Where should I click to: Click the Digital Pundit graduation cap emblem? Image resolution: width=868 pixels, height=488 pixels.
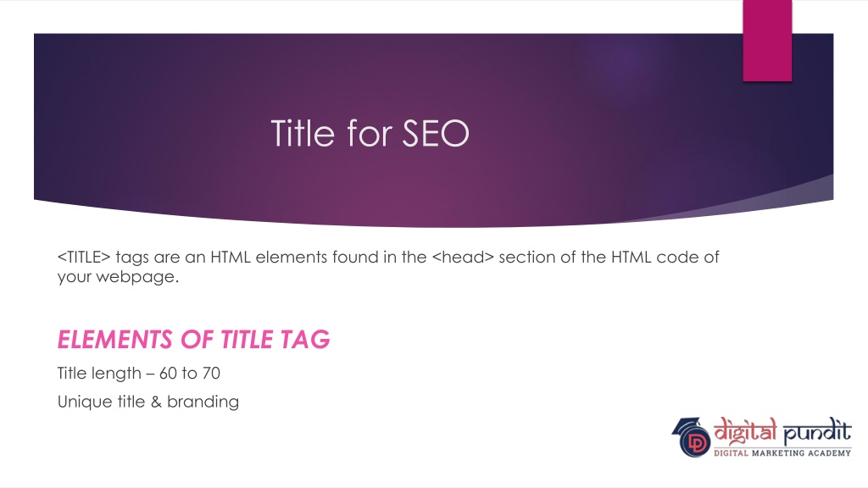(x=692, y=437)
